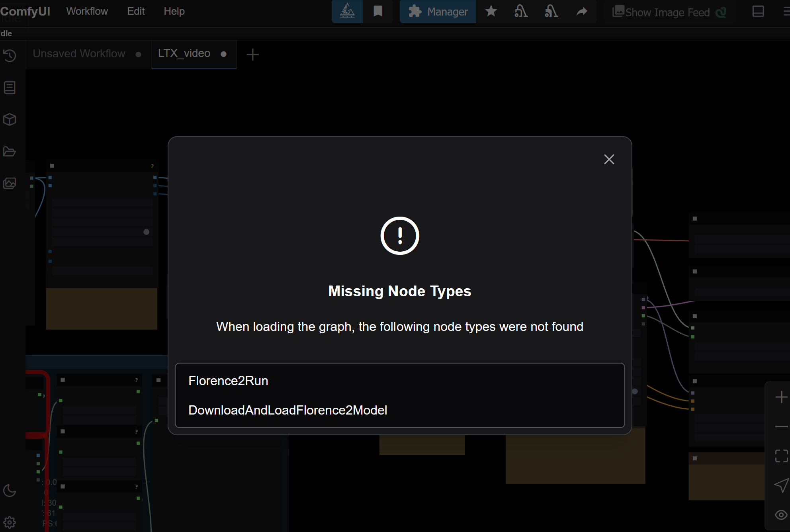Screen dimensions: 790x532
Task: Open the Workflow menu
Action: click(x=87, y=11)
